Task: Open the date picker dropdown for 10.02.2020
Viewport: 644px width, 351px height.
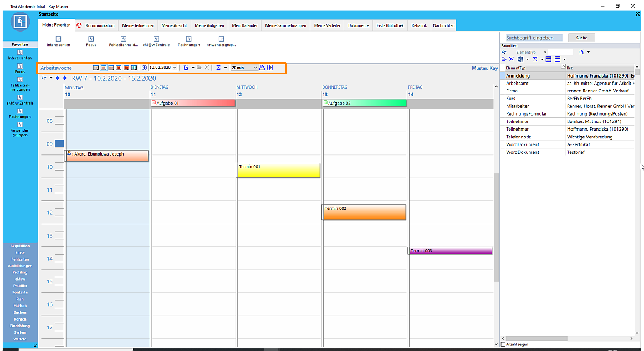Action: tap(175, 68)
